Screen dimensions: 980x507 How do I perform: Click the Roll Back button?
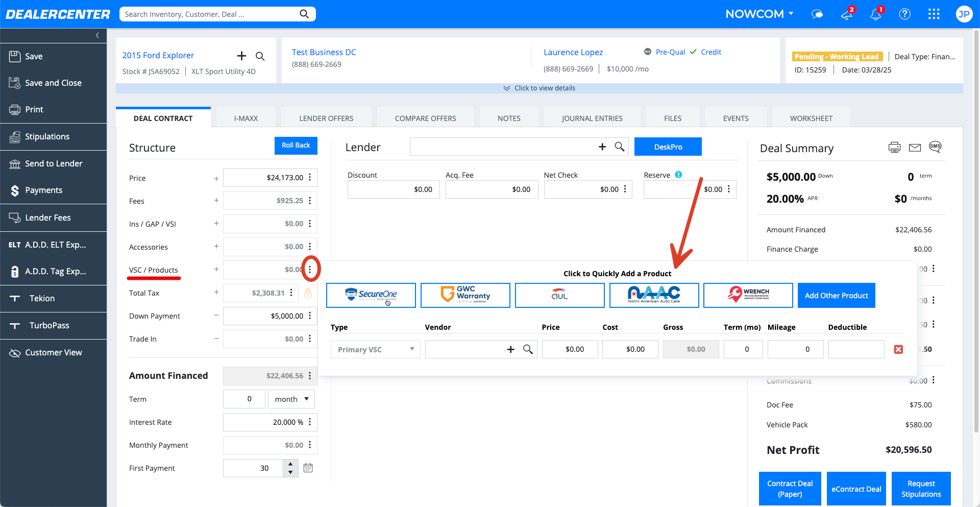tap(296, 146)
